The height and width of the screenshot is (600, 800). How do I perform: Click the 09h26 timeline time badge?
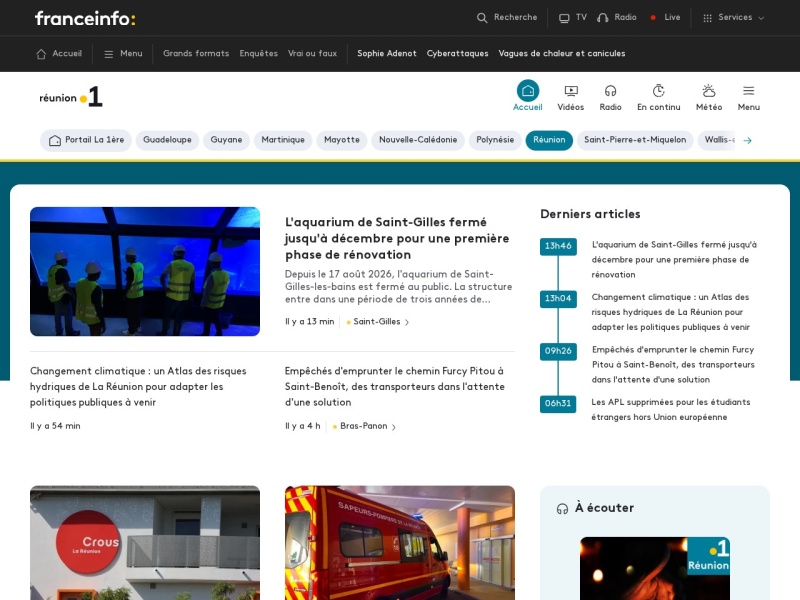[558, 352]
